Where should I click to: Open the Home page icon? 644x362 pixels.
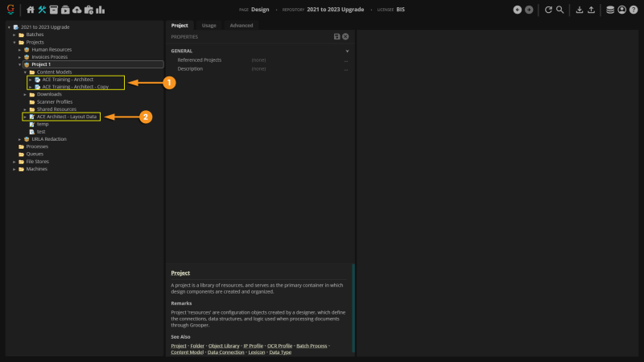point(31,10)
